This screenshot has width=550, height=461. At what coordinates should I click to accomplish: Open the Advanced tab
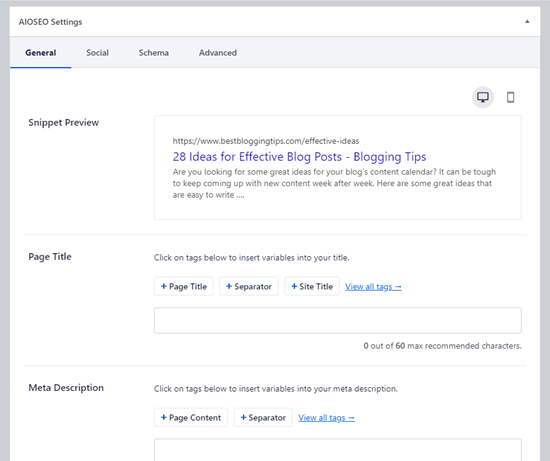pos(218,53)
